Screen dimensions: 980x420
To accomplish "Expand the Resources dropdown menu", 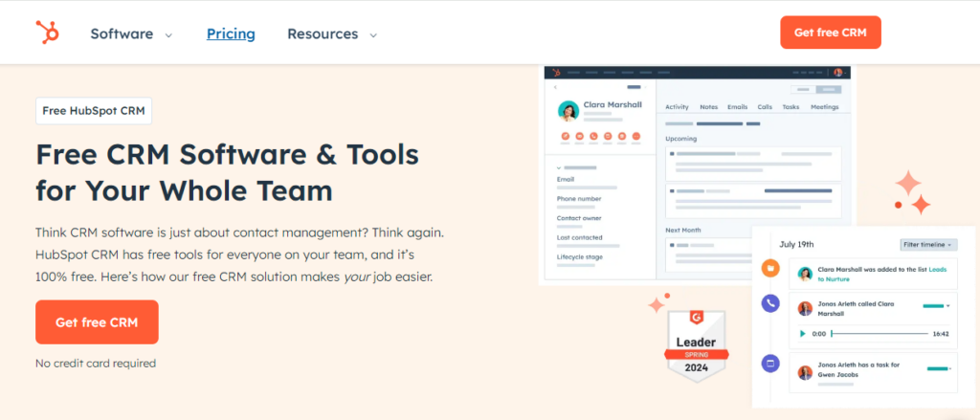I will pos(331,33).
